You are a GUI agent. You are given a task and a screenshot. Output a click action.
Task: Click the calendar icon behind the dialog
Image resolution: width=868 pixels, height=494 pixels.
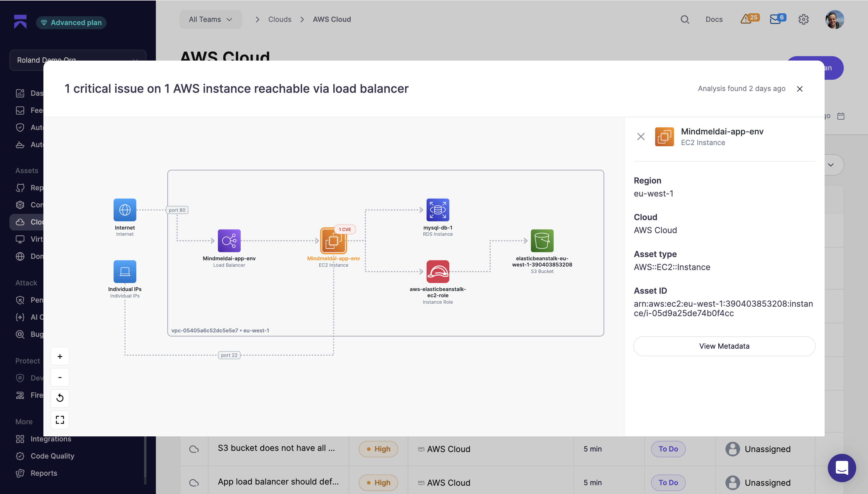841,116
